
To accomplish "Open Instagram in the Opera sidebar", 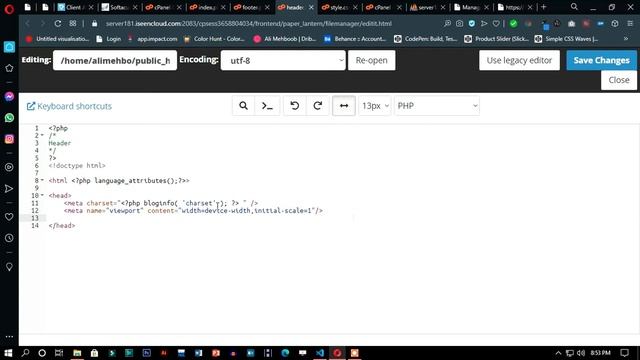I will pos(9,139).
